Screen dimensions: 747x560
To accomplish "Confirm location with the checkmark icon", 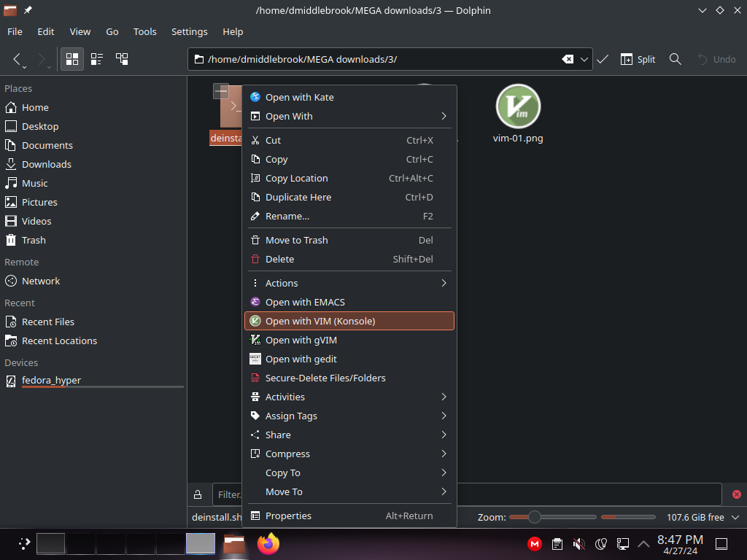I will [603, 59].
